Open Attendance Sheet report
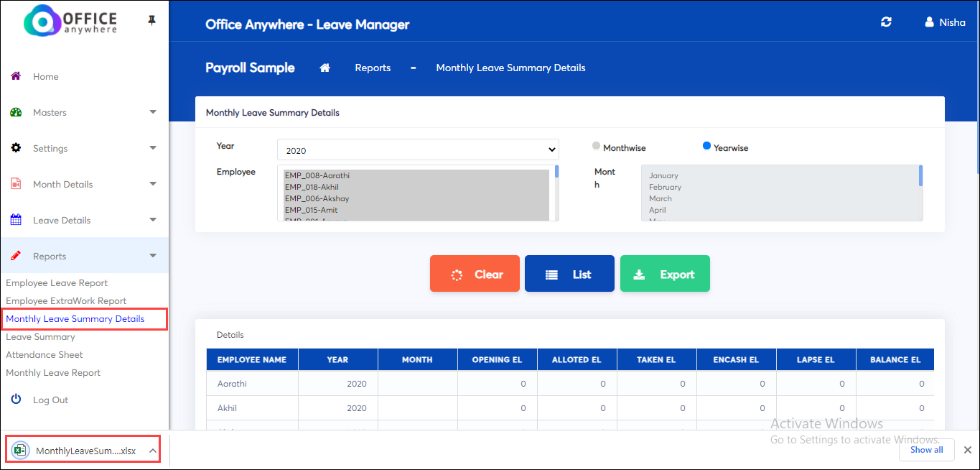Image resolution: width=980 pixels, height=470 pixels. click(x=45, y=355)
